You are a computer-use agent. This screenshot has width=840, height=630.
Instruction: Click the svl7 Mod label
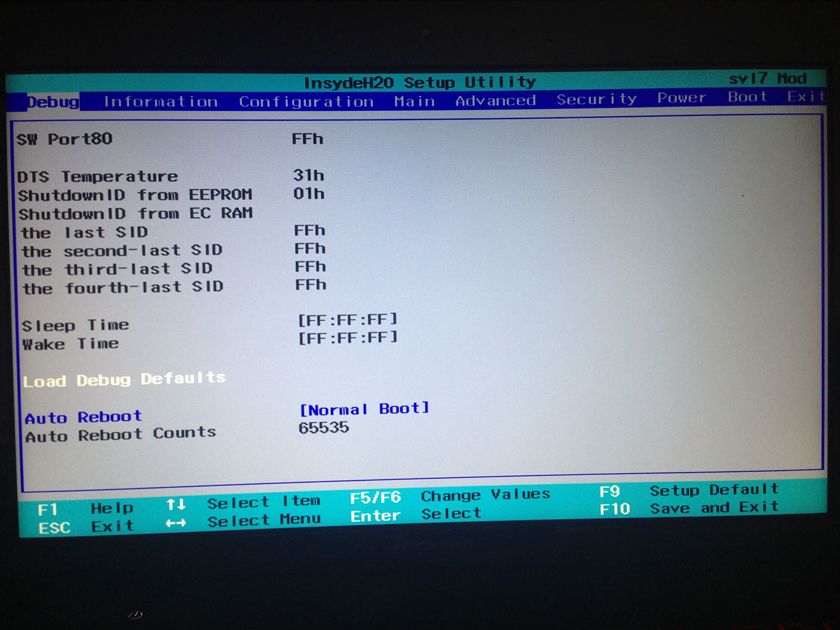(768, 78)
